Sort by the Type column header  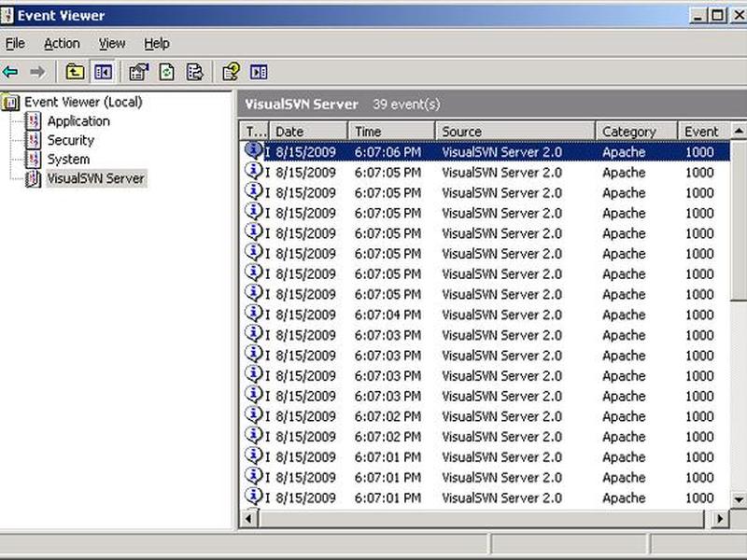(255, 131)
